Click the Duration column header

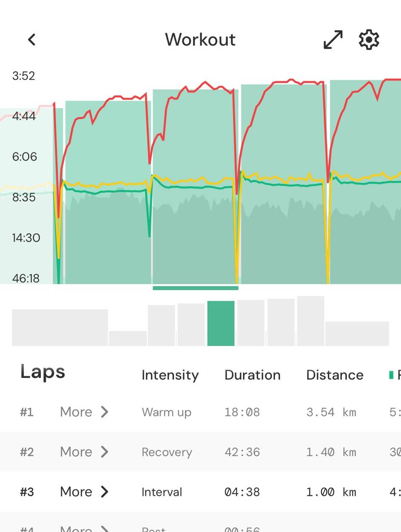(x=252, y=375)
